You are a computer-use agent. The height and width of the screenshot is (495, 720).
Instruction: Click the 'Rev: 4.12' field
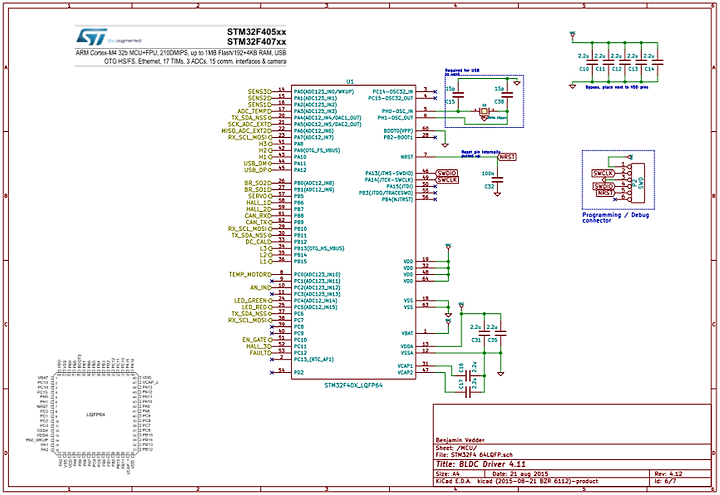669,473
